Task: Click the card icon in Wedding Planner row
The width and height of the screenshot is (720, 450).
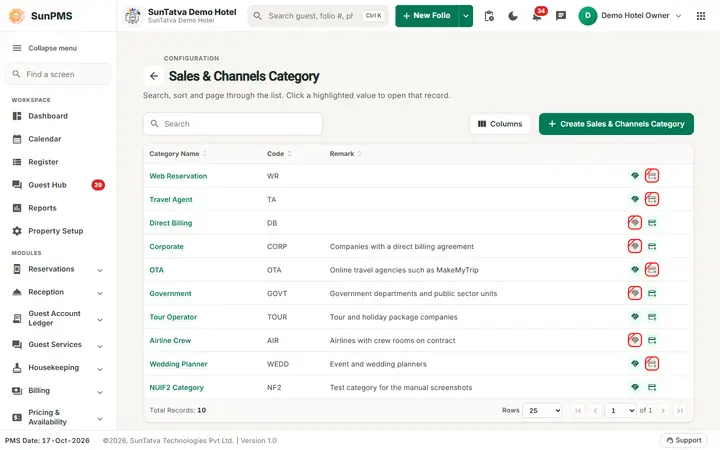Action: tap(652, 364)
